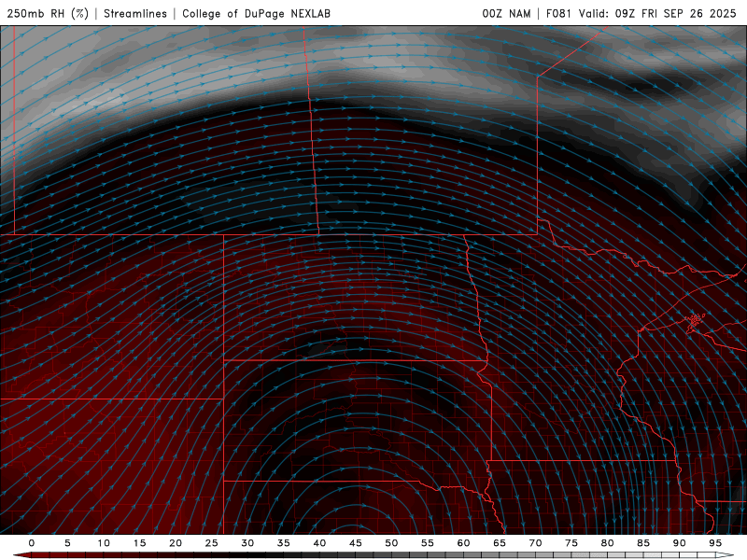Click the 60 value on the color scale
747x560 pixels.
[463, 543]
